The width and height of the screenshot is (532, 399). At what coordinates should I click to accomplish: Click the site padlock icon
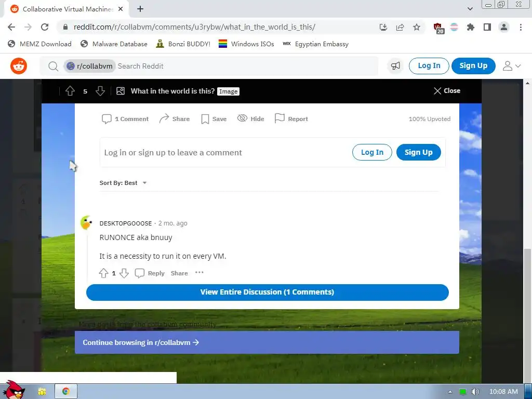[65, 27]
